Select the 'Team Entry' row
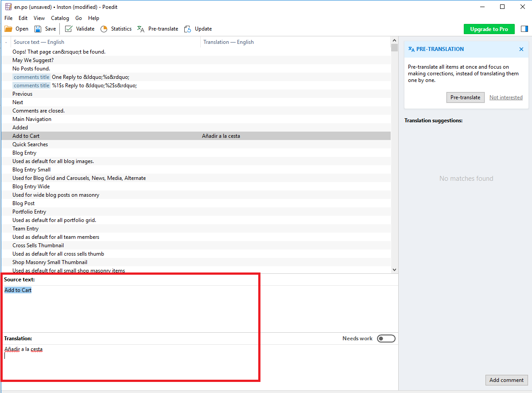 click(196, 229)
